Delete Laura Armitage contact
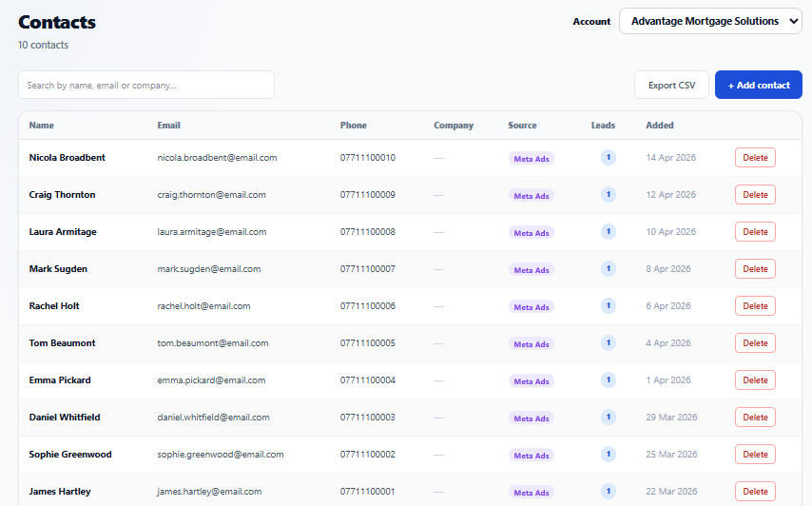The image size is (812, 506). click(x=755, y=231)
